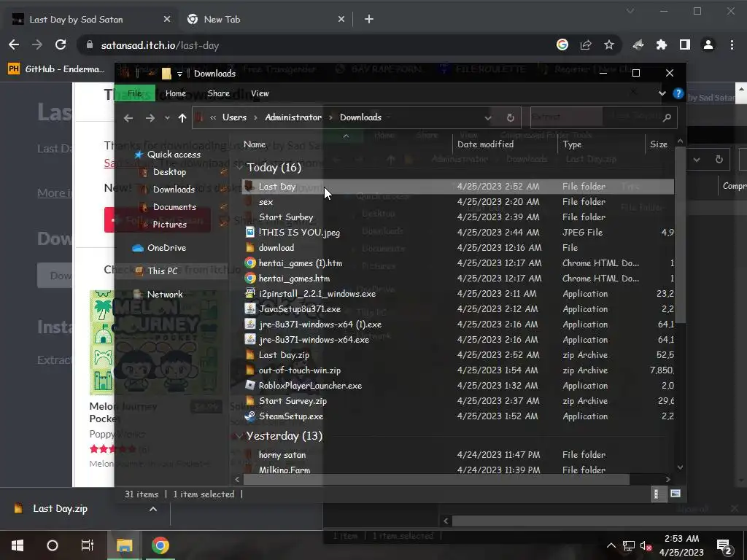Open Windows Start menu
Viewport: 747px width, 560px height.
[x=18, y=545]
